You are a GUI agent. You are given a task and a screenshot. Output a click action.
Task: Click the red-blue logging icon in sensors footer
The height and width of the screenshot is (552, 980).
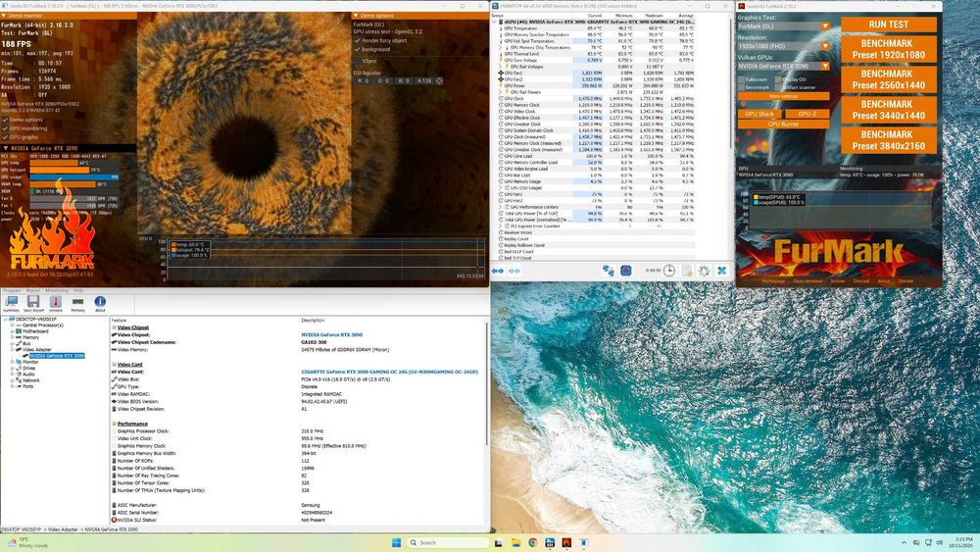click(x=625, y=270)
